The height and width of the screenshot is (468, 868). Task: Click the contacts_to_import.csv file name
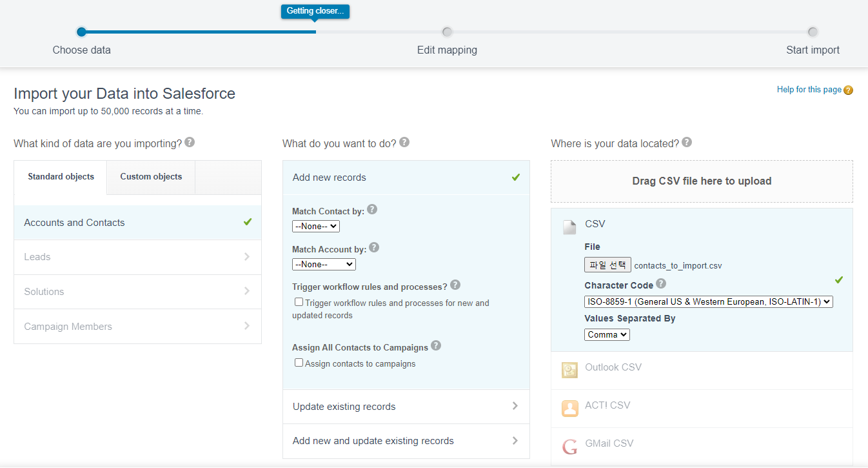click(x=678, y=265)
